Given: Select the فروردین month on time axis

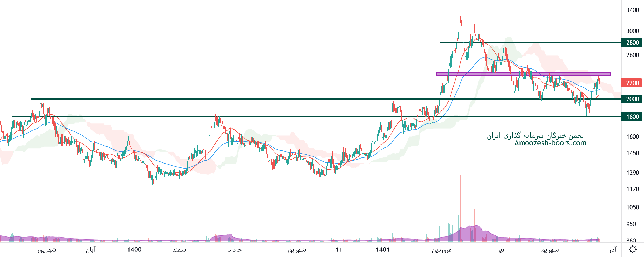Looking at the screenshot, I should [x=442, y=250].
